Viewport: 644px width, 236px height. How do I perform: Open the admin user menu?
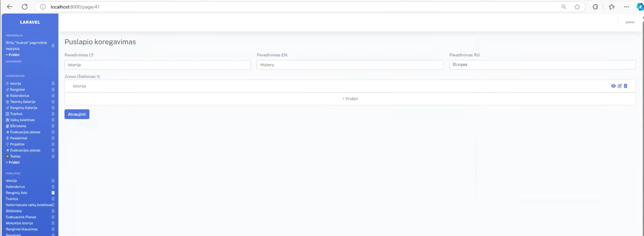click(x=630, y=22)
